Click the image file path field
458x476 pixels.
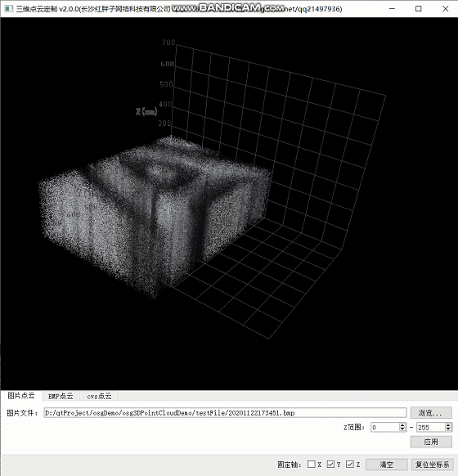pos(225,413)
